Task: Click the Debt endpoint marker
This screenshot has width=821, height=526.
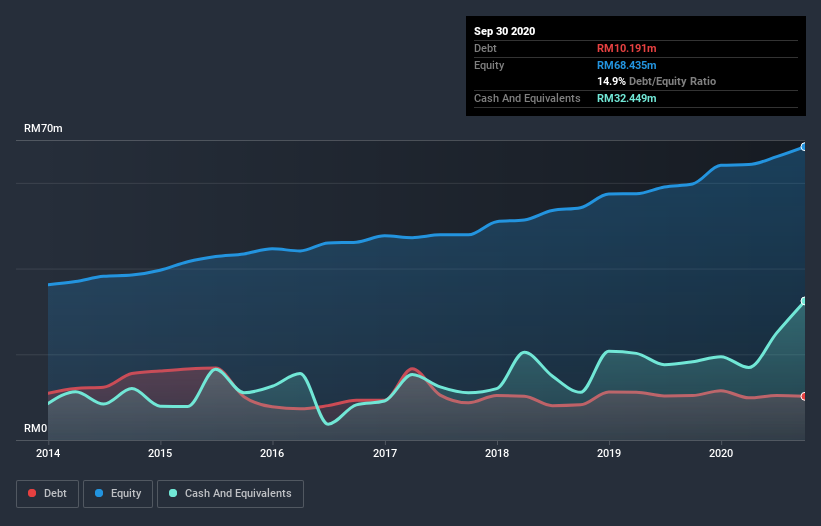Action: pyautogui.click(x=804, y=396)
